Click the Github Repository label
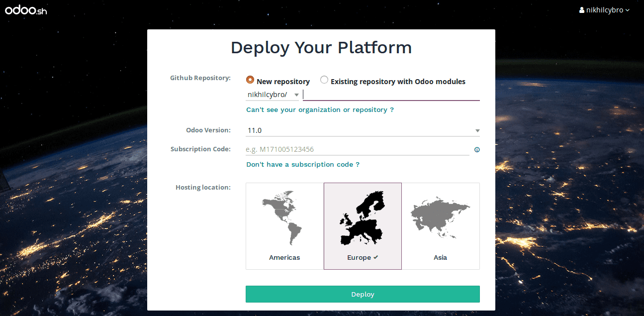The width and height of the screenshot is (644, 316). point(200,78)
